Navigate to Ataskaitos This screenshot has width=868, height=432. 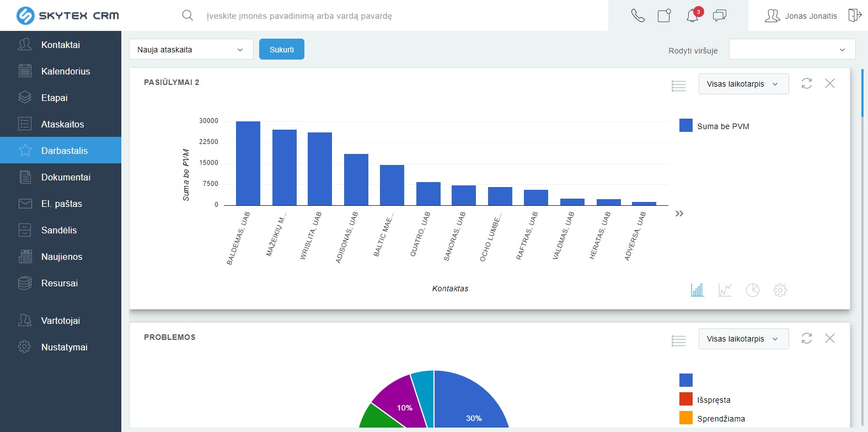pyautogui.click(x=61, y=124)
